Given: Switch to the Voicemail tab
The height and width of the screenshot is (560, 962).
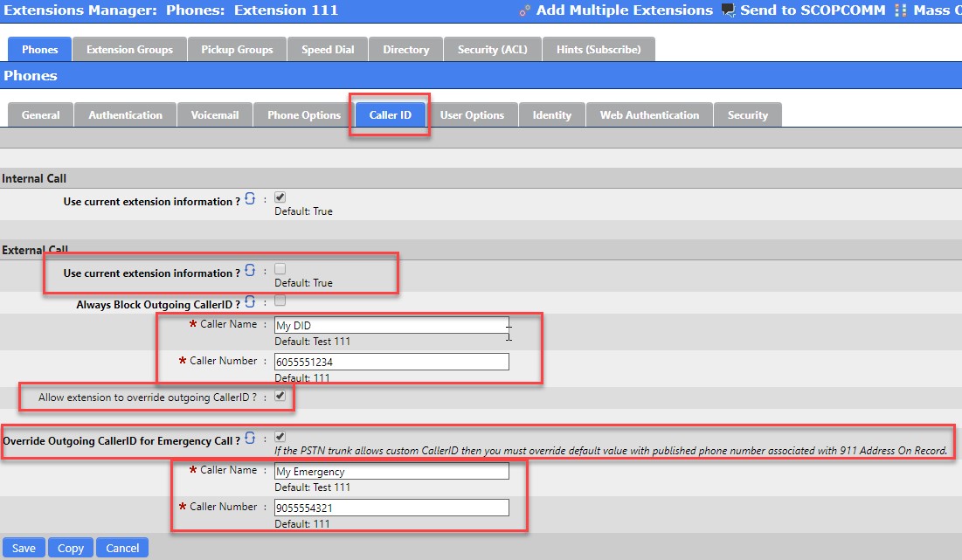Looking at the screenshot, I should (x=215, y=115).
